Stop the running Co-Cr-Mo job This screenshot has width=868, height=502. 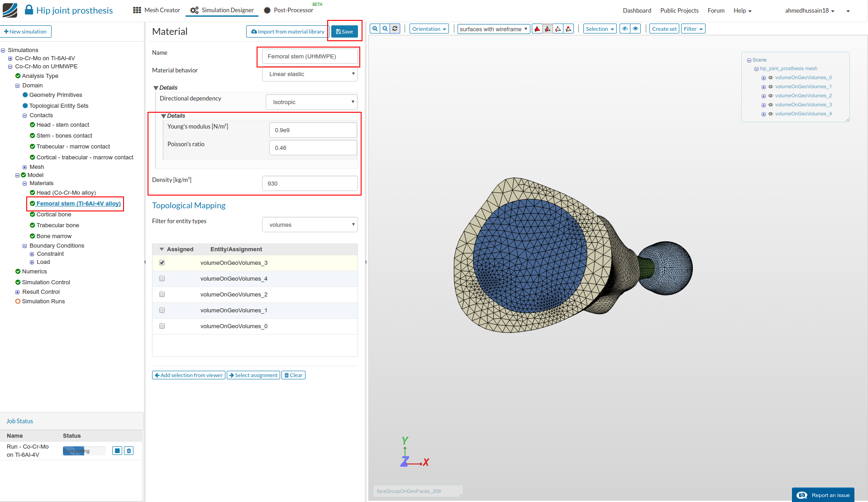click(x=117, y=451)
